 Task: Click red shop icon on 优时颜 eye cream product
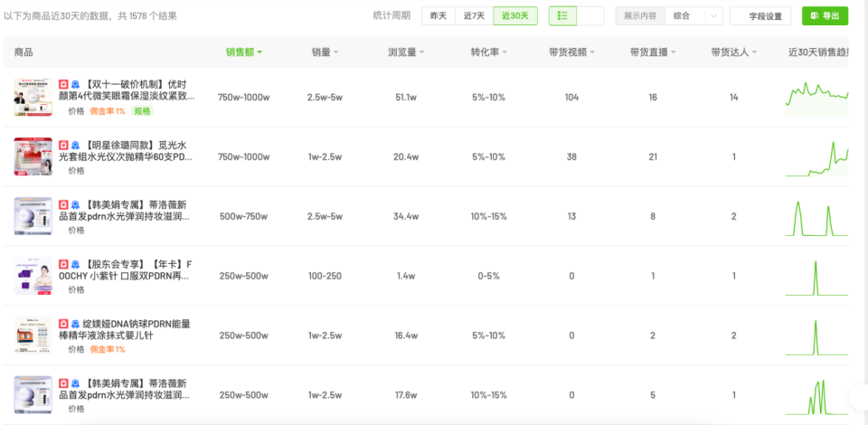pos(63,84)
